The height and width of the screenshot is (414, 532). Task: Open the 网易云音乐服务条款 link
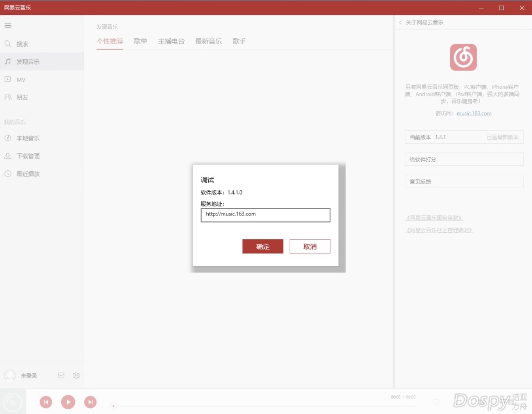434,218
